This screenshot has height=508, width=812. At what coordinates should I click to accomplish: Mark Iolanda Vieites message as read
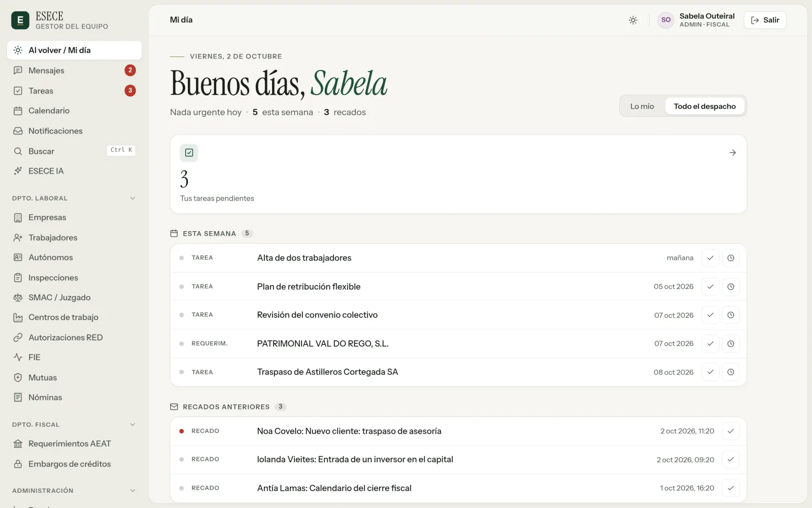pyautogui.click(x=731, y=460)
